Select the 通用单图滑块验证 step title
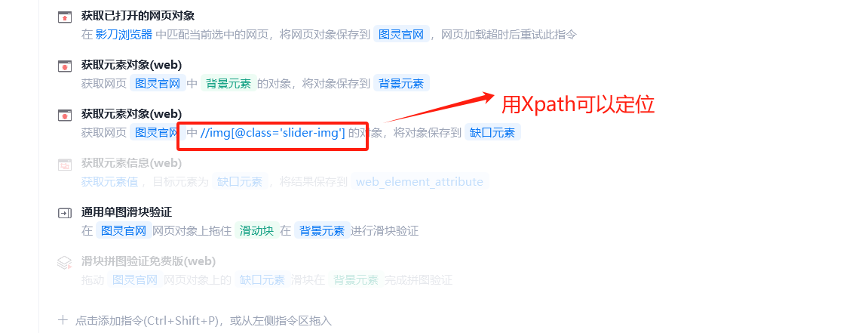Image resolution: width=868 pixels, height=333 pixels. (127, 212)
